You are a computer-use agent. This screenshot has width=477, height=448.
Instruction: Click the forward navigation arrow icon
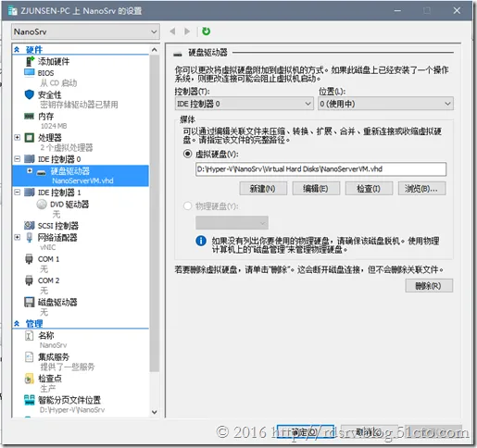(187, 31)
